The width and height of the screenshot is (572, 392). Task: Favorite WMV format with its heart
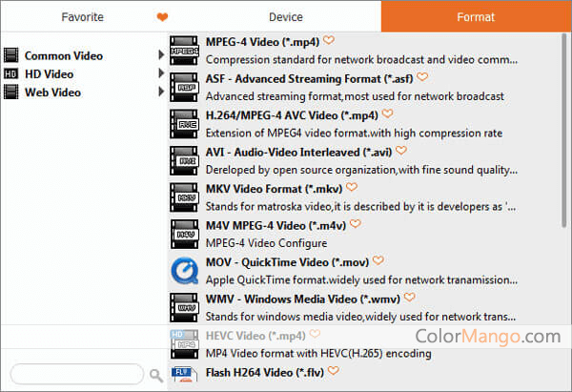410,298
